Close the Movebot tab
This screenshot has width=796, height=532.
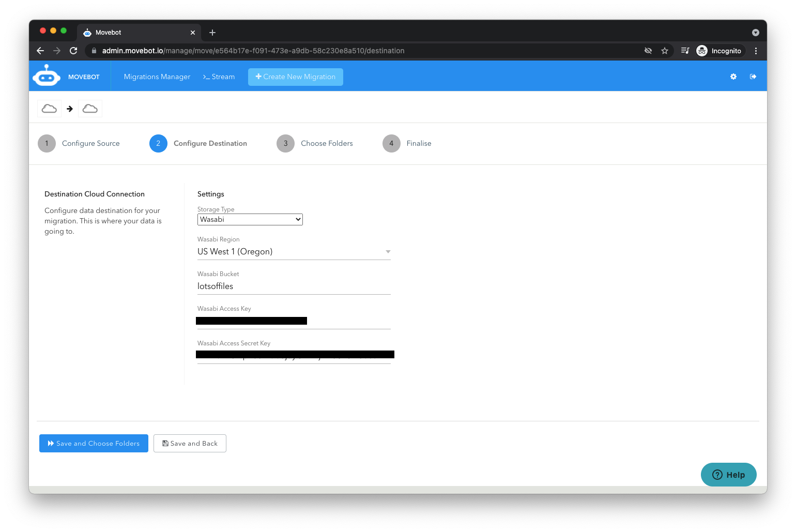pyautogui.click(x=193, y=33)
